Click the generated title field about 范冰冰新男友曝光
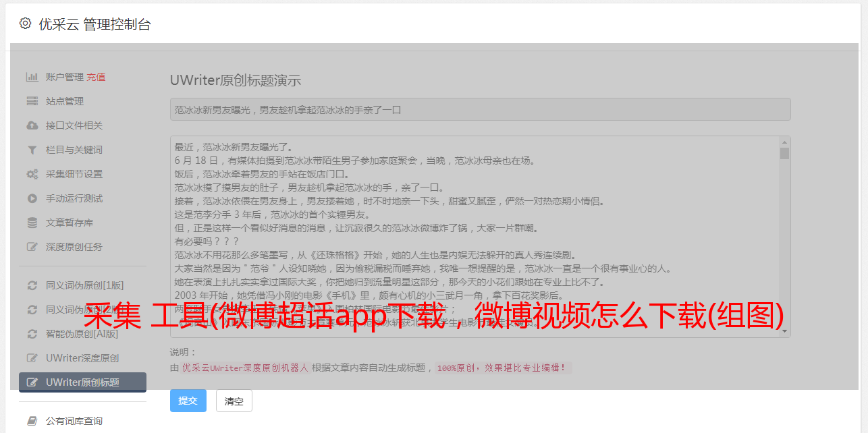Image resolution: width=868 pixels, height=433 pixels. pos(480,109)
